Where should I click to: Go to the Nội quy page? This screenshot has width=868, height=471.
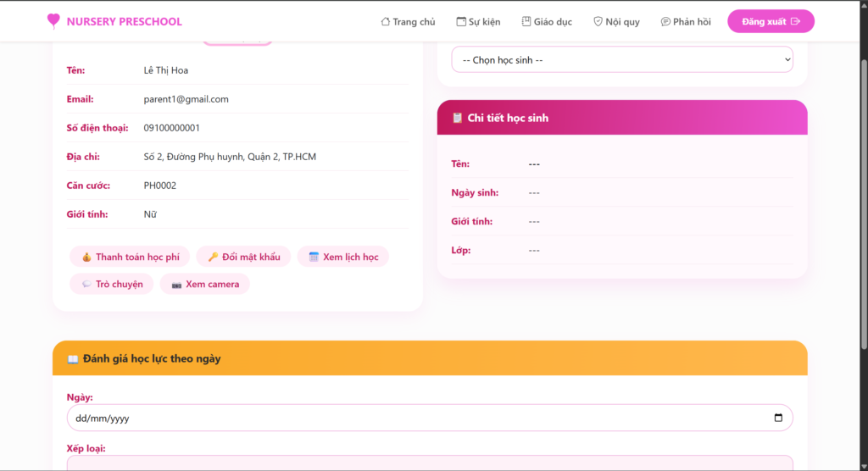point(616,21)
